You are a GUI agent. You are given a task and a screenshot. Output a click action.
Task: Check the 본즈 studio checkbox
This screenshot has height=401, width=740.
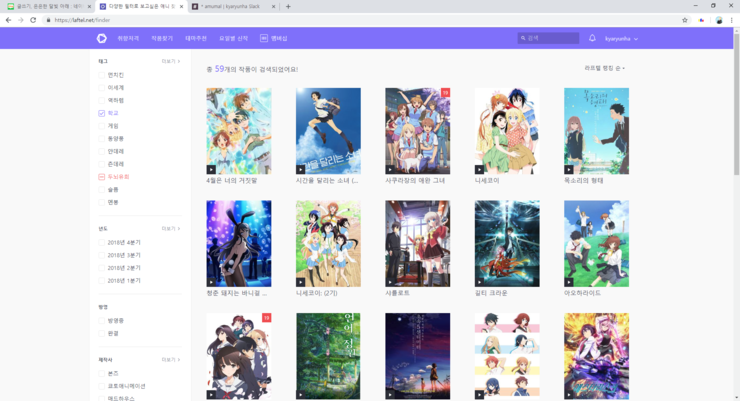101,374
